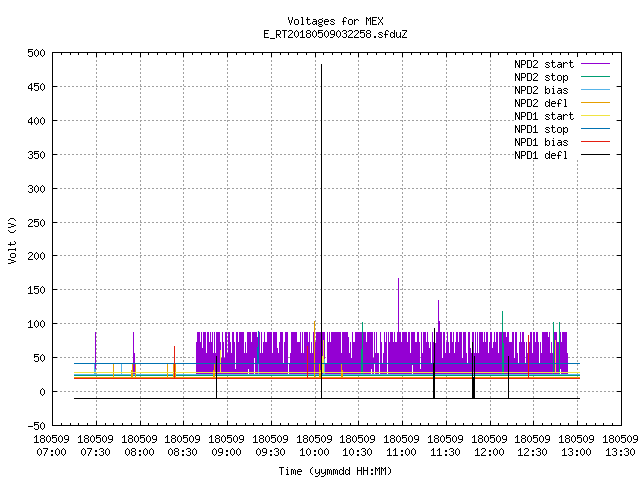Viewport: 640px width, 480px height.
Task: Click the purple spike peaking near 135 volts
Action: [x=438, y=316]
